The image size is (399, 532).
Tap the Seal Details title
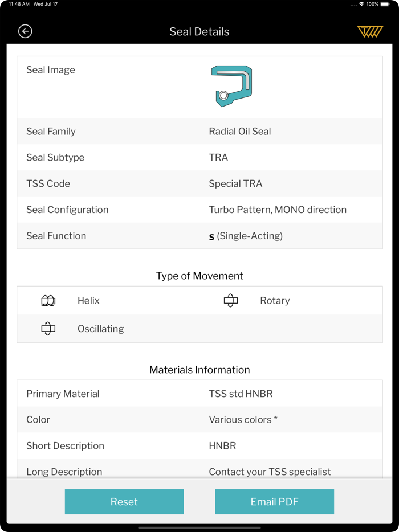(199, 32)
